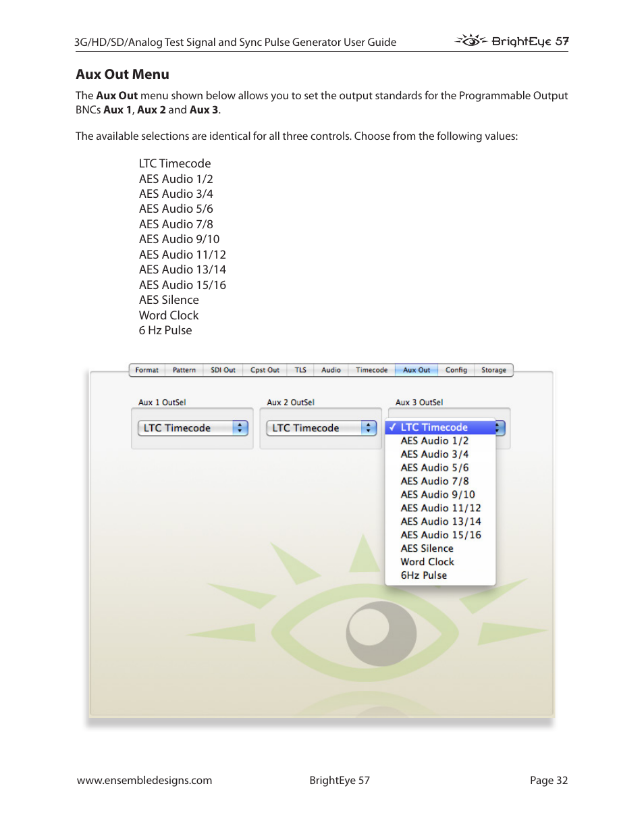
Task: Pick AES Audio 7/8 in the menu
Action: pos(440,481)
